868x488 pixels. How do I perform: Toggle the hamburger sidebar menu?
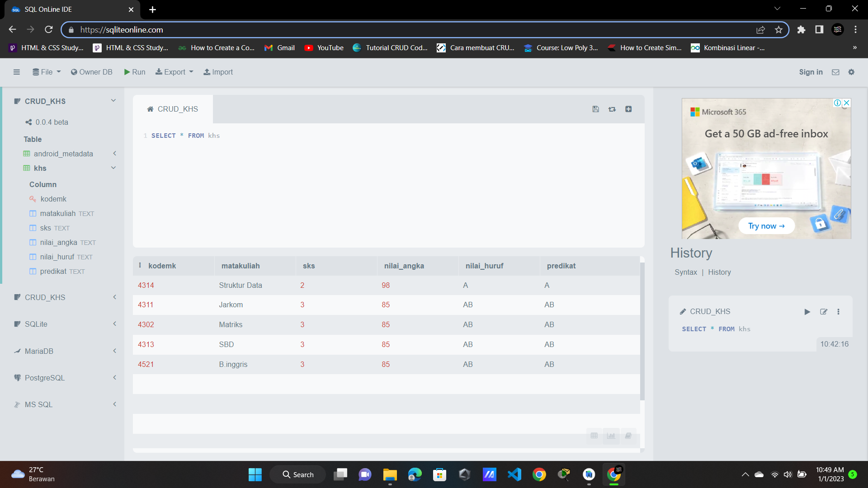point(17,72)
